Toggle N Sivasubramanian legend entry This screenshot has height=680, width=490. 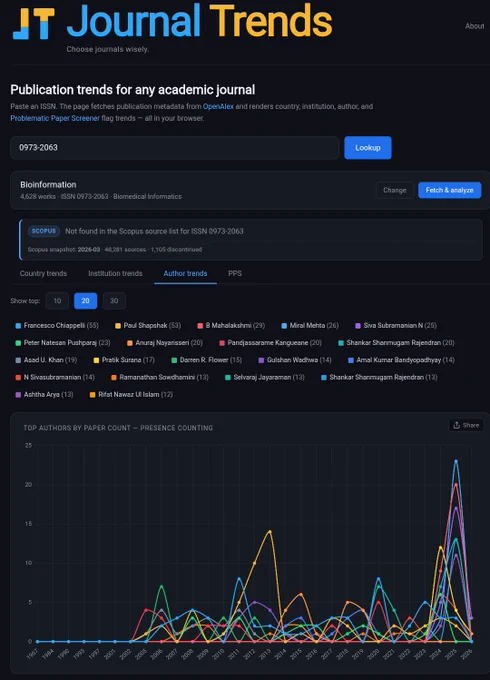click(55, 377)
